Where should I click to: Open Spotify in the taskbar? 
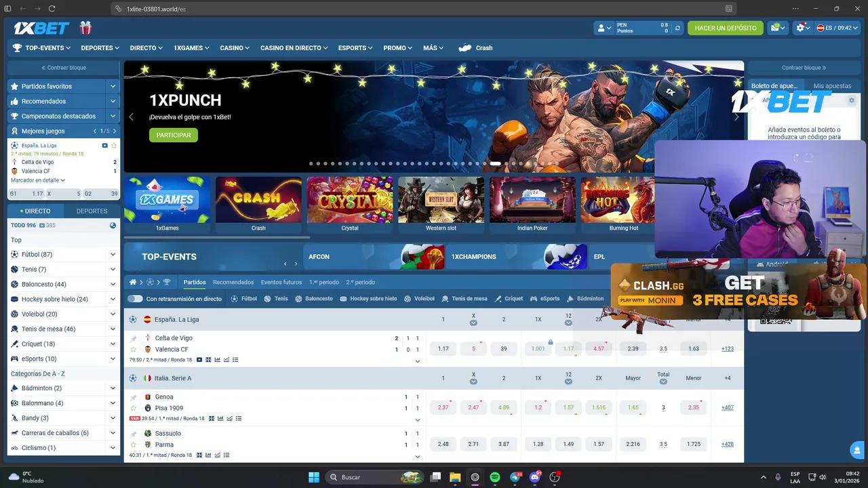click(x=495, y=477)
